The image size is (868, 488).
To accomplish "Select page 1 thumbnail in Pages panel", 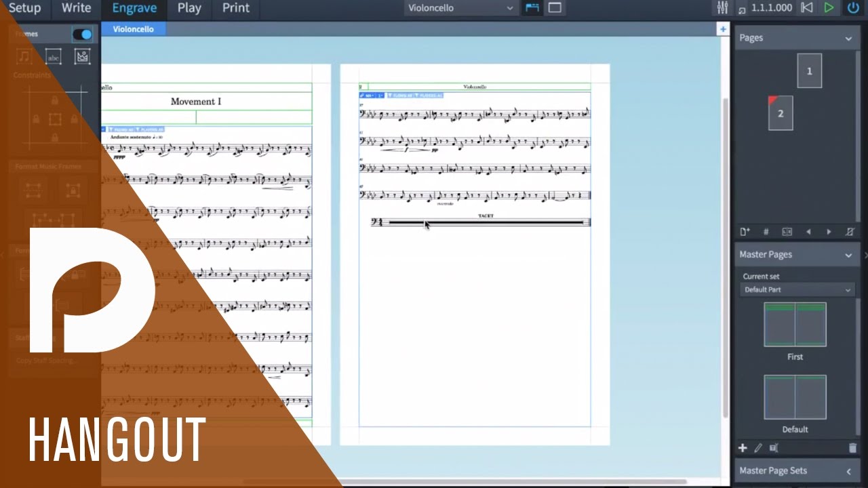I will (x=809, y=70).
